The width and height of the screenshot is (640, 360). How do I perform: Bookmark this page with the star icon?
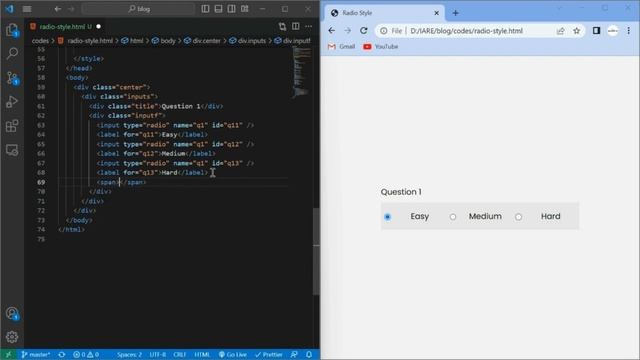[576, 31]
